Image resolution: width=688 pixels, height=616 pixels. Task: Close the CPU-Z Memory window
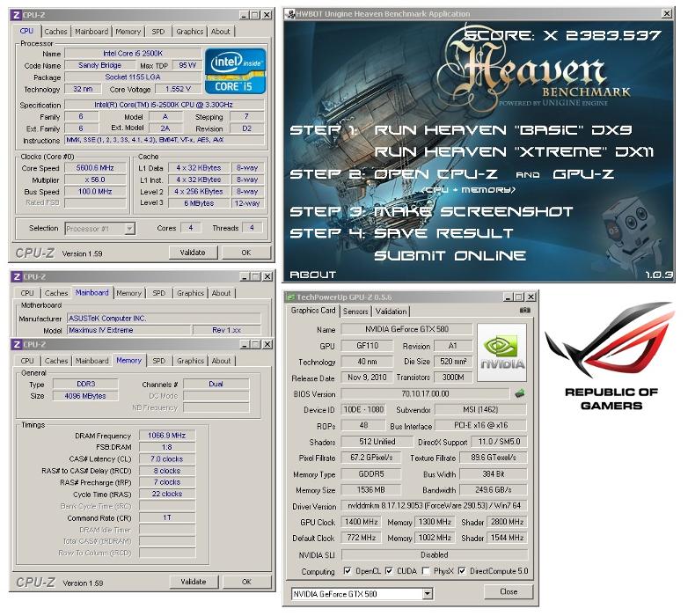[x=267, y=344]
